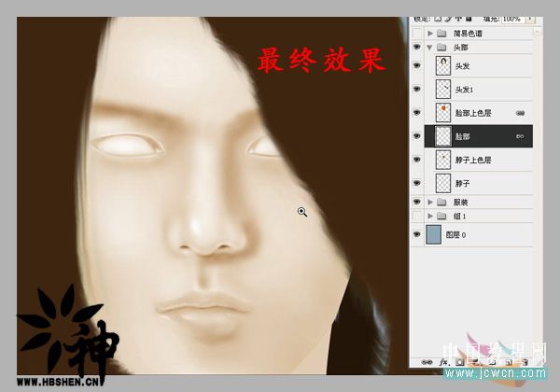The height and width of the screenshot is (392, 560).
Task: Select layer named 头发
Action: (462, 66)
